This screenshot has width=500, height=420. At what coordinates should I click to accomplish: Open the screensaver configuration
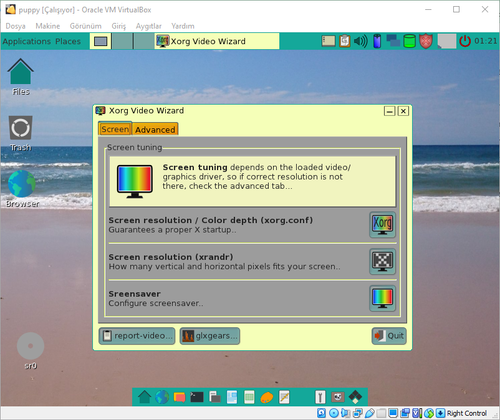382,298
